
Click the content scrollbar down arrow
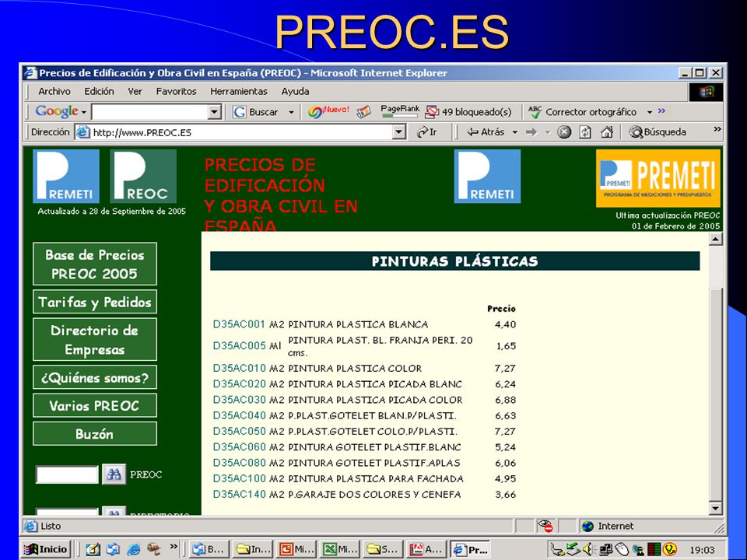coord(716,509)
